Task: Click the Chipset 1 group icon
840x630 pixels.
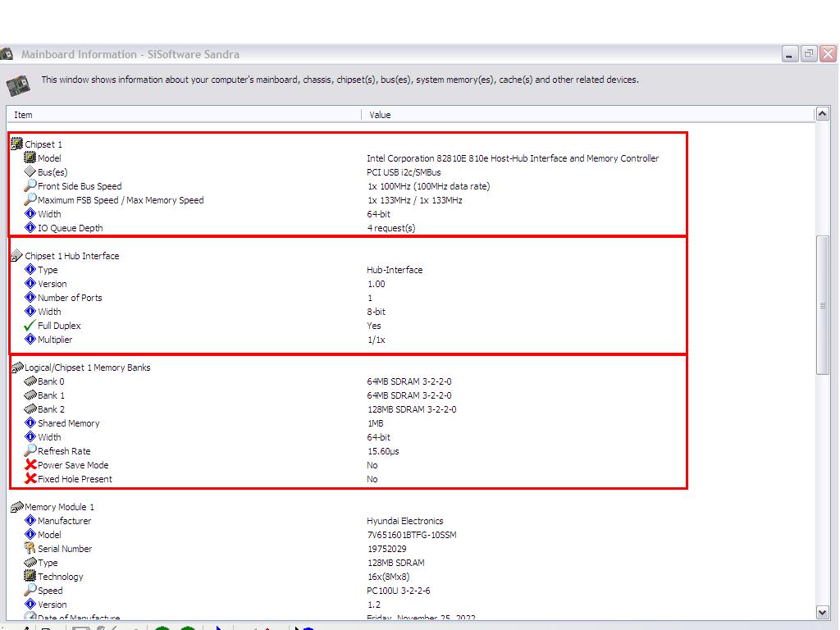Action: tap(17, 144)
